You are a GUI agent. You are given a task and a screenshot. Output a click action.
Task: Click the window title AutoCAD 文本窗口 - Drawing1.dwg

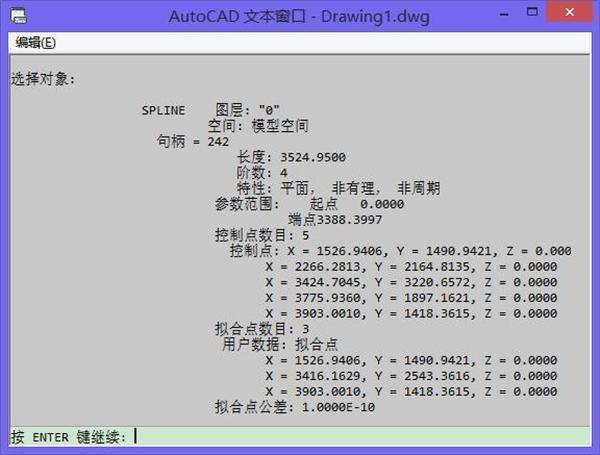(x=299, y=16)
